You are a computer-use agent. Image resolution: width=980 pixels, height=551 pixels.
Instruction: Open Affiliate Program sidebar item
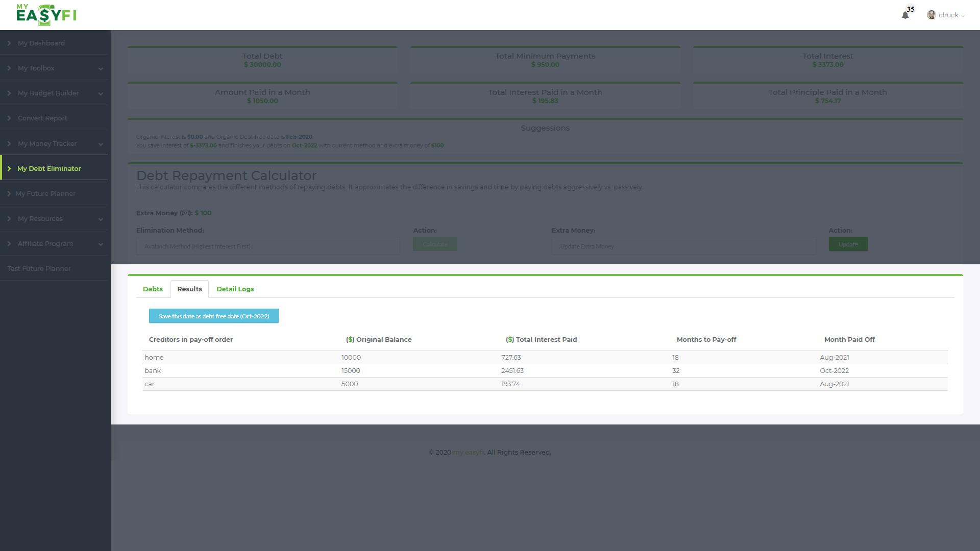(45, 244)
